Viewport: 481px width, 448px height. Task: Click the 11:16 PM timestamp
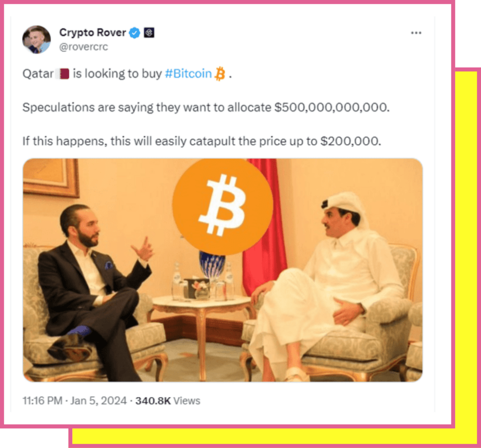[x=42, y=401]
